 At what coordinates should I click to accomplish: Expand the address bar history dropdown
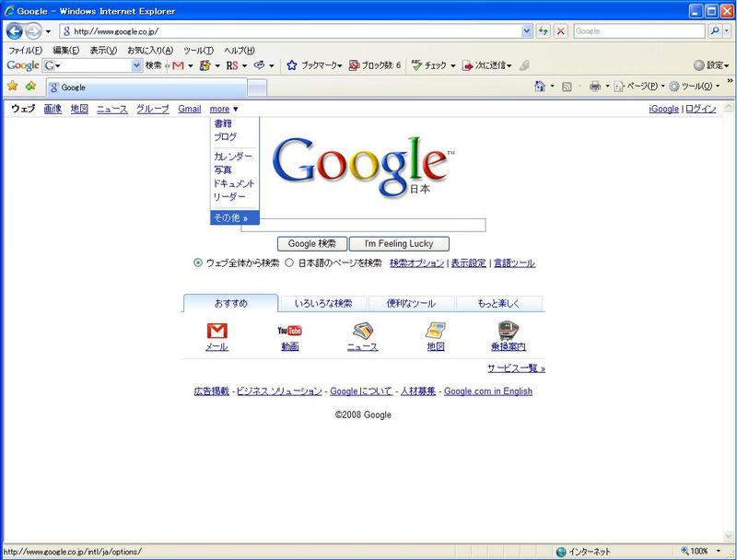(527, 31)
